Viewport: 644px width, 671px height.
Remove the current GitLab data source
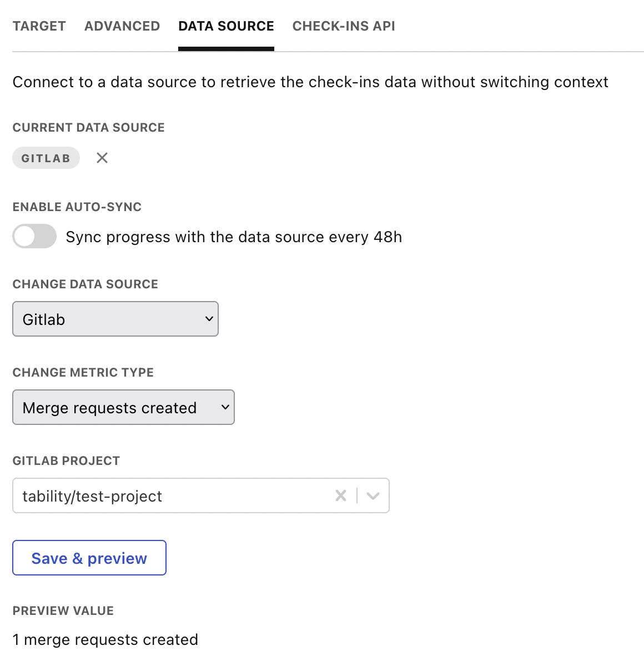pos(102,158)
